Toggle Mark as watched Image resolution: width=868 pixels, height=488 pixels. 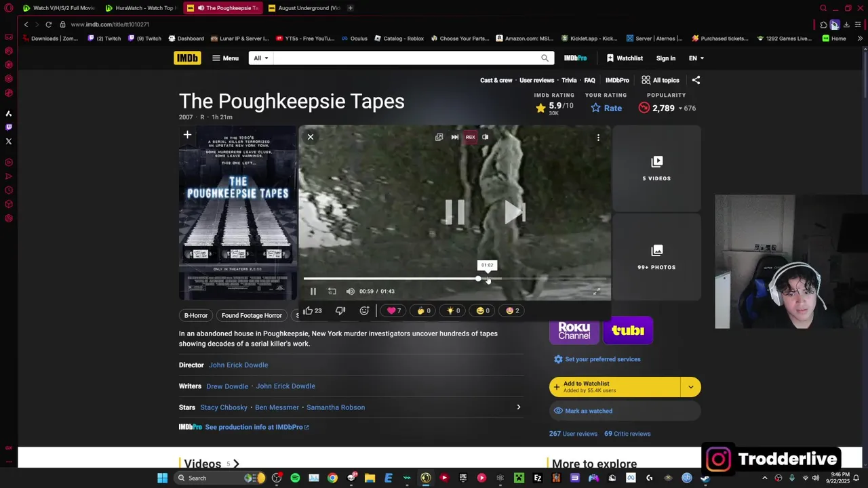click(625, 411)
